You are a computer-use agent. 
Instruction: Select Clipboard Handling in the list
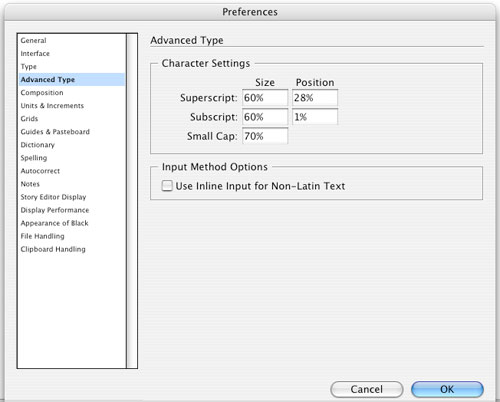pyautogui.click(x=53, y=249)
